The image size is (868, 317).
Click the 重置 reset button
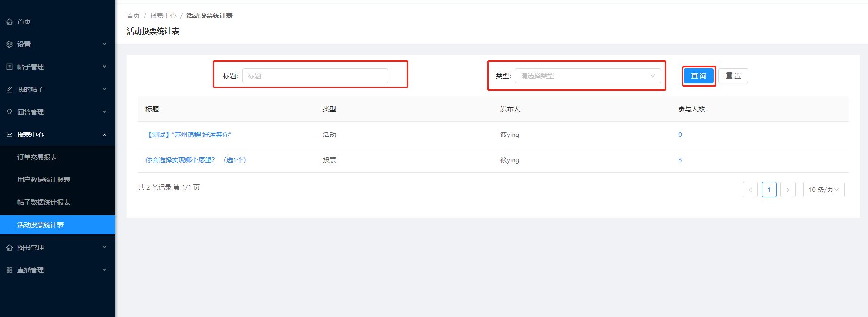click(733, 76)
